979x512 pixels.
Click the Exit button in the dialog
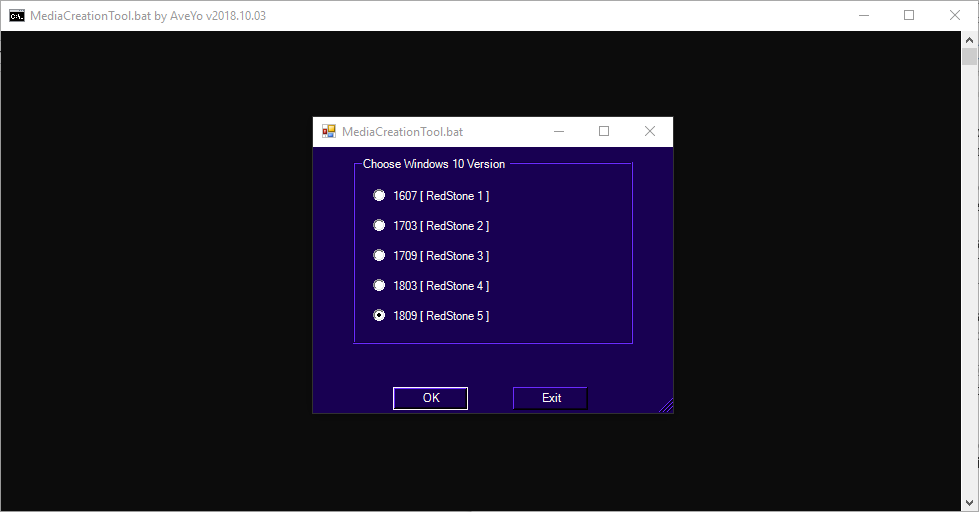point(550,398)
